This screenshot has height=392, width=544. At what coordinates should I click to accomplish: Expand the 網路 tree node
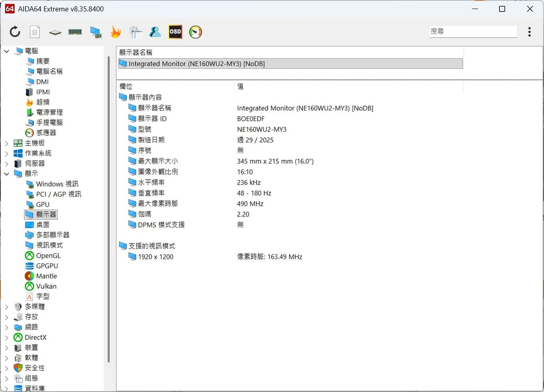pyautogui.click(x=6, y=327)
